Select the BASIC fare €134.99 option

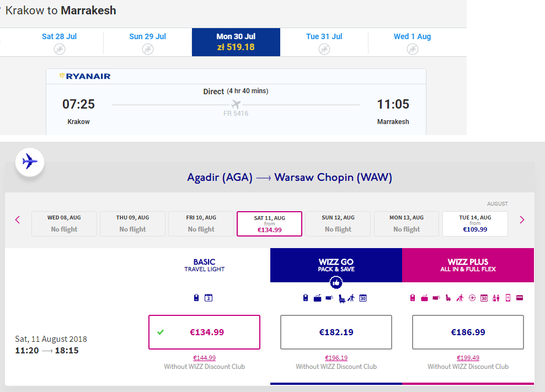(204, 332)
